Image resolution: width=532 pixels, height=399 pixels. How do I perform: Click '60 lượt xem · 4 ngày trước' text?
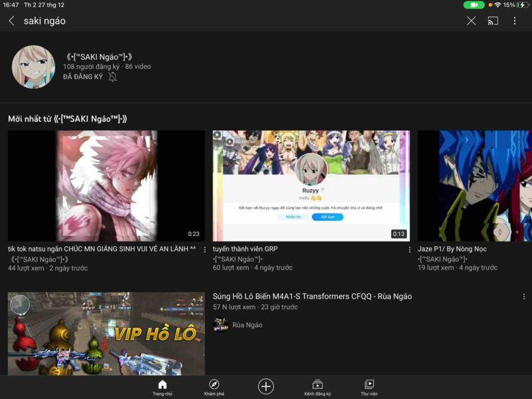253,268
